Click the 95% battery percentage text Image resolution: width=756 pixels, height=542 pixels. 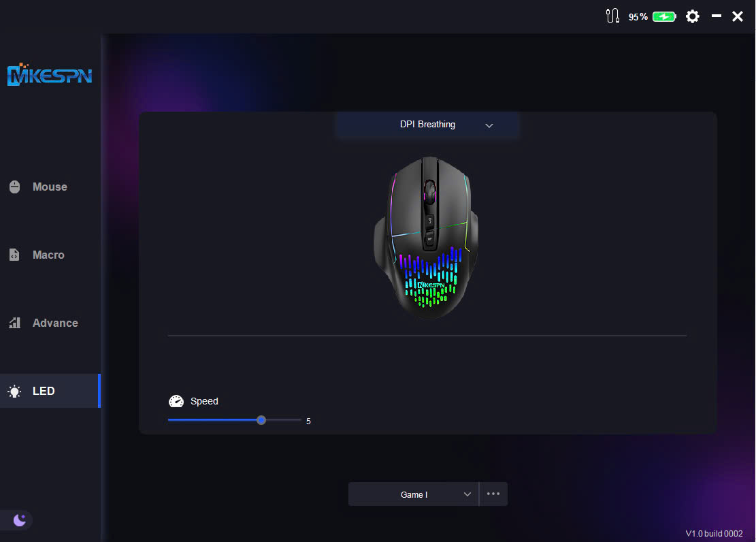(x=638, y=17)
